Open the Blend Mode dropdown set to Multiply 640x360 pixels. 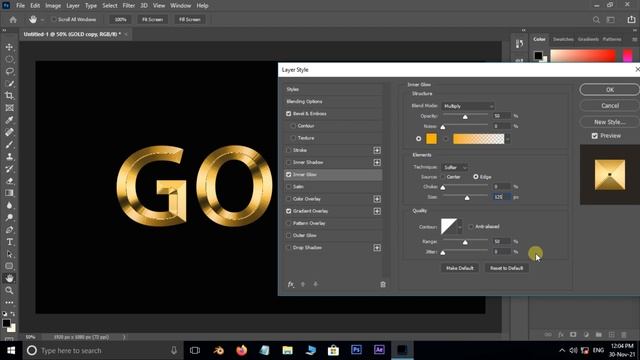point(468,106)
